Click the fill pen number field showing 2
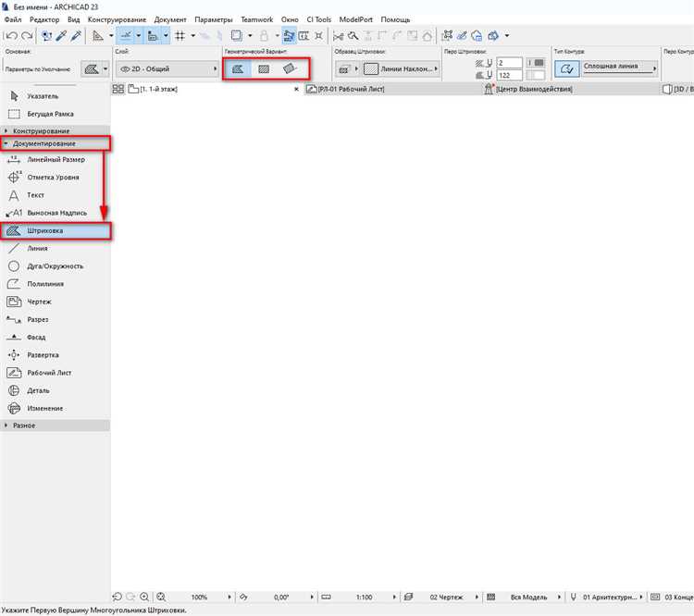This screenshot has height=616, width=694. click(x=509, y=62)
